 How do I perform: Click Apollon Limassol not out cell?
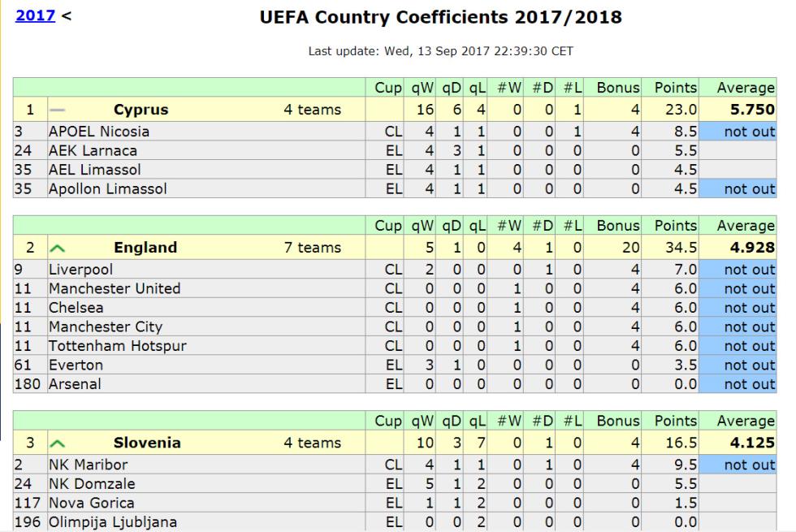point(738,188)
